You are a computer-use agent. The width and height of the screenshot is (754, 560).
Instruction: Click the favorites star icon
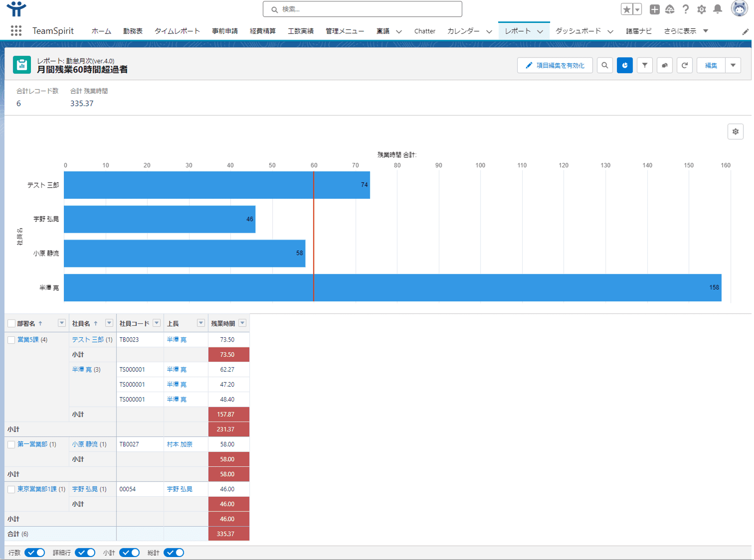626,9
